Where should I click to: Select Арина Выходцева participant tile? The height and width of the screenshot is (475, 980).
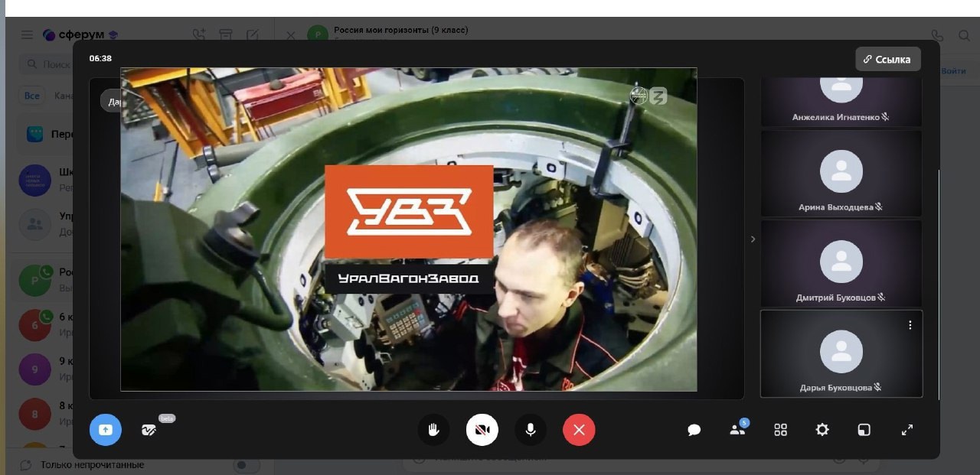841,173
